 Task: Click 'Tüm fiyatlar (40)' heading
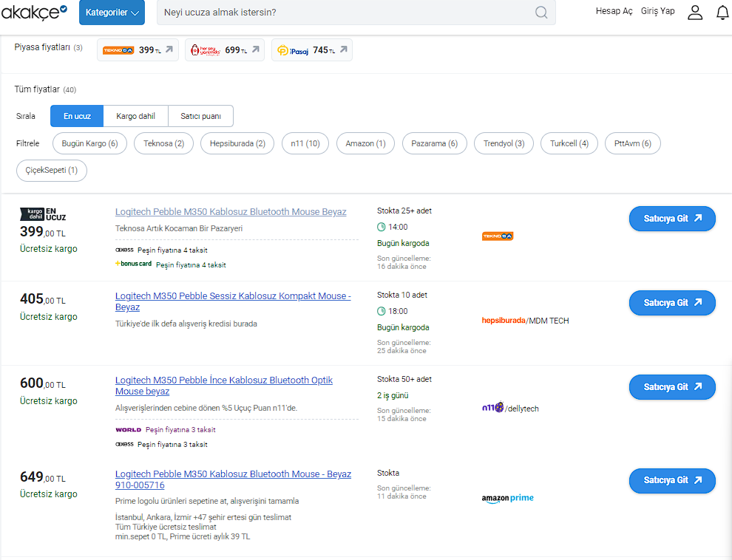point(45,89)
